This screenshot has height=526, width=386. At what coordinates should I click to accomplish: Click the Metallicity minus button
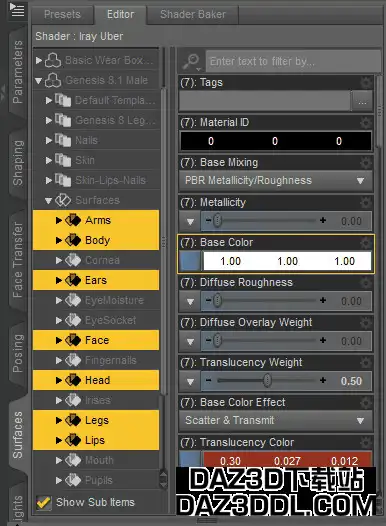point(209,220)
